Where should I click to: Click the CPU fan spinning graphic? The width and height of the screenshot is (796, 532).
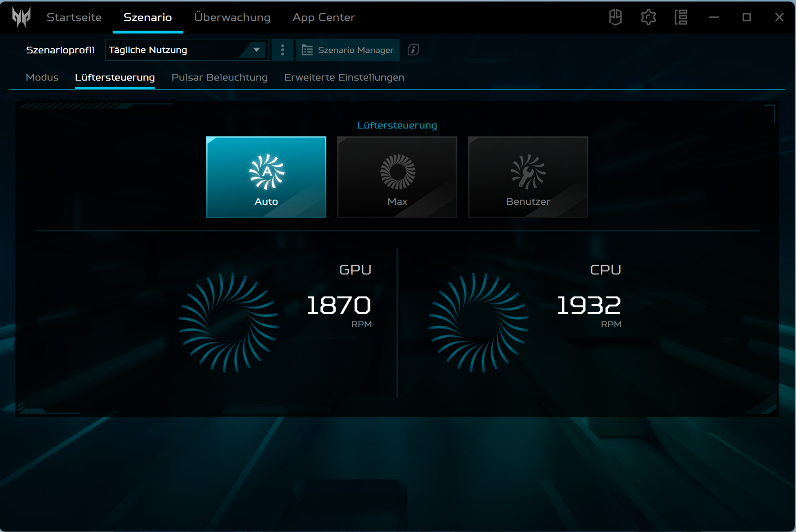478,322
